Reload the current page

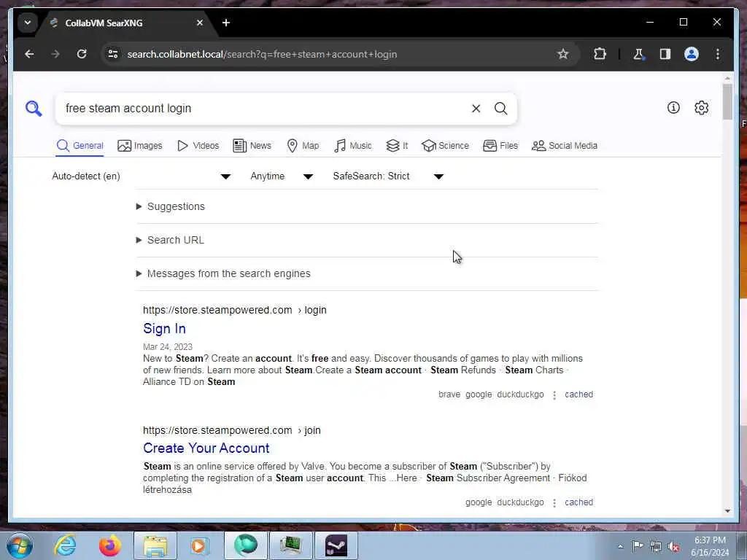pyautogui.click(x=82, y=54)
